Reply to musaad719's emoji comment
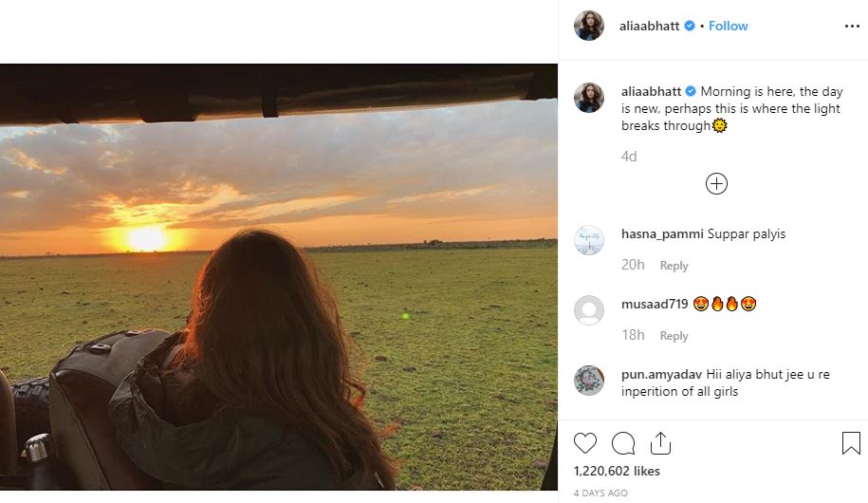Screen dimensions: 868x503 674,336
